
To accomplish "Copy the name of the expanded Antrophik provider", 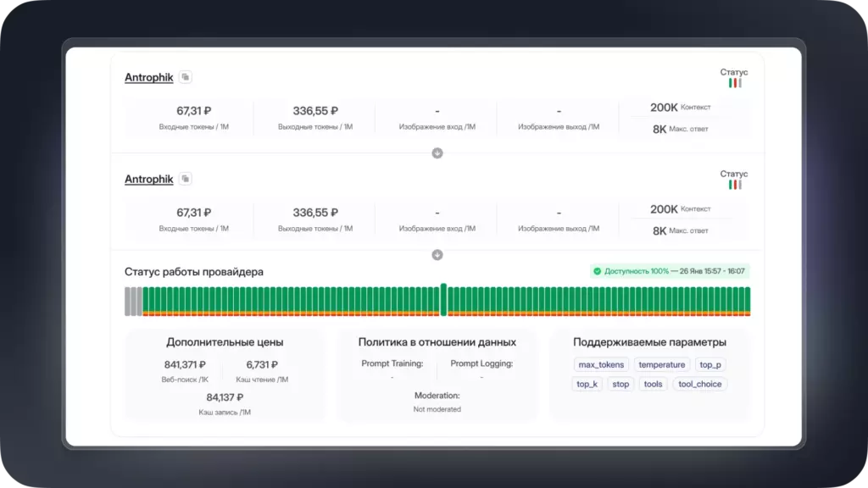I will (186, 179).
